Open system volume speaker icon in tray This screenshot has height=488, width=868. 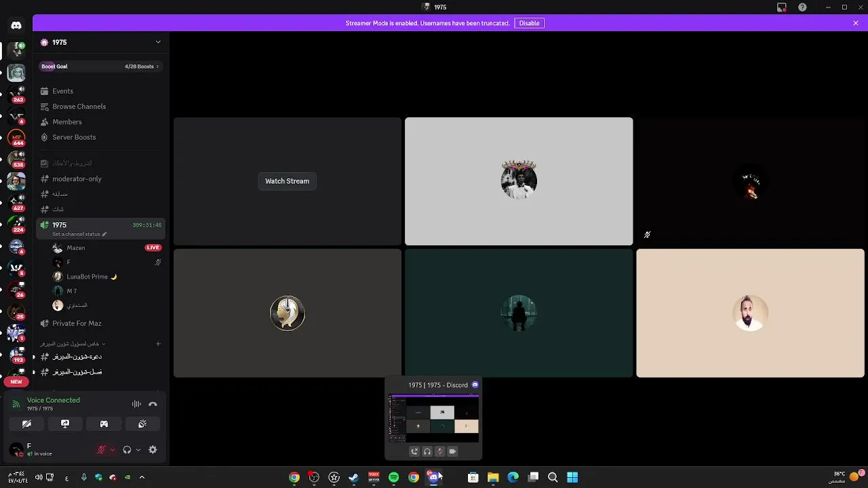point(39,477)
